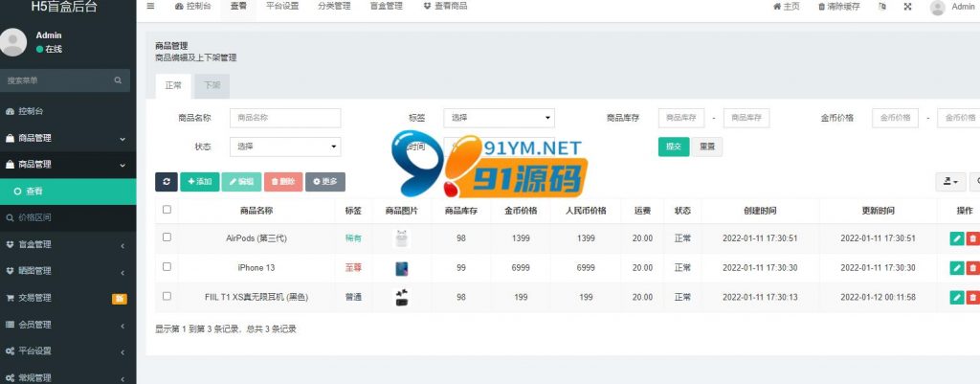980x384 pixels.
Task: Sort by the 创建时间 column header
Action: [x=760, y=211]
